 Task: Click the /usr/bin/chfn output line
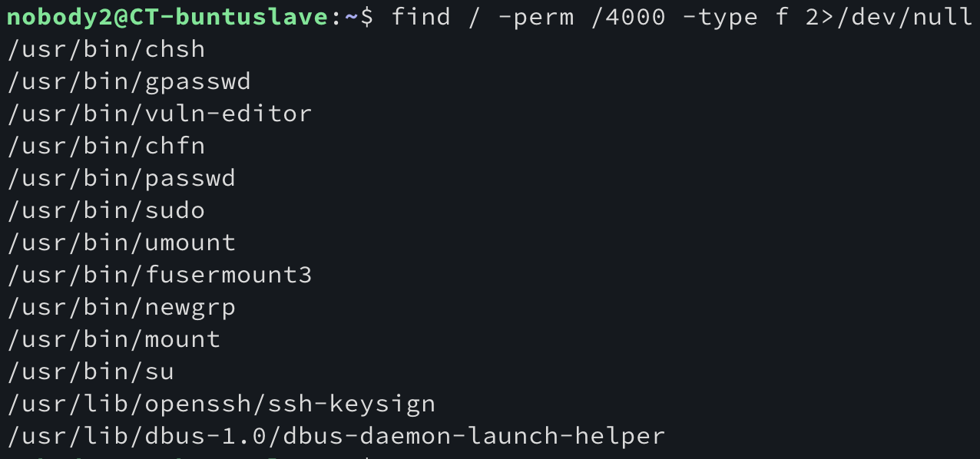coord(106,146)
